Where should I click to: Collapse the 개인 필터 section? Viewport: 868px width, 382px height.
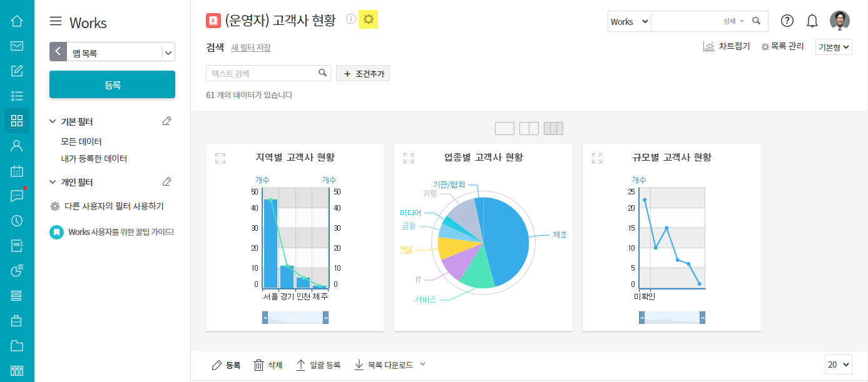[x=53, y=183]
